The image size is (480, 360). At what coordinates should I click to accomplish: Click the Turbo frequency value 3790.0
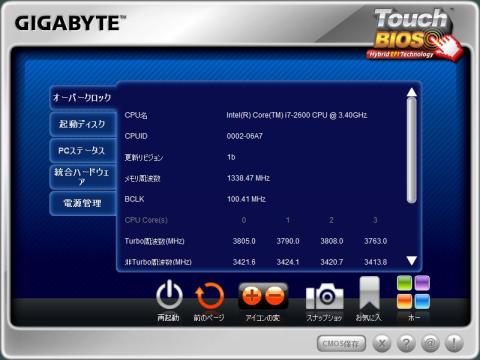(288, 241)
